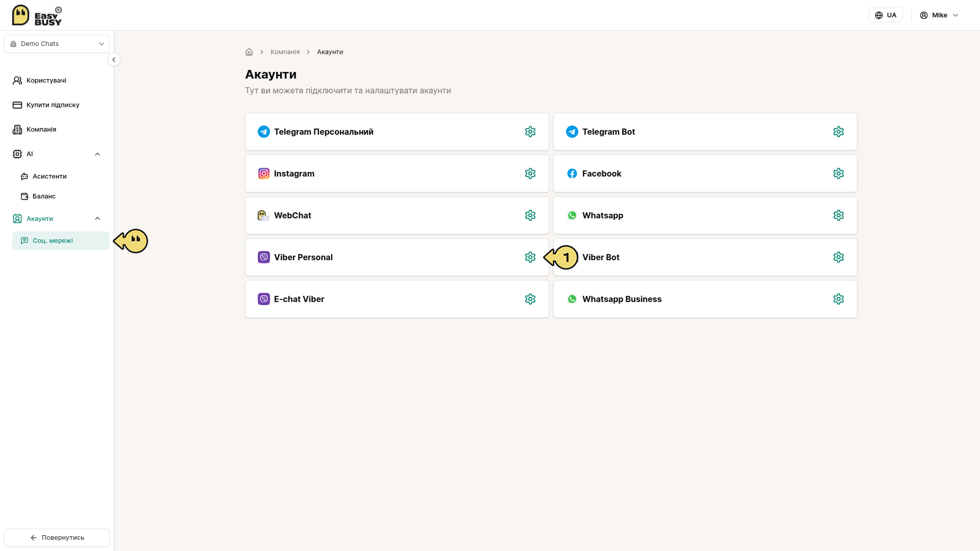Open Баланс under AI
The width and height of the screenshot is (980, 551).
pyautogui.click(x=61, y=196)
